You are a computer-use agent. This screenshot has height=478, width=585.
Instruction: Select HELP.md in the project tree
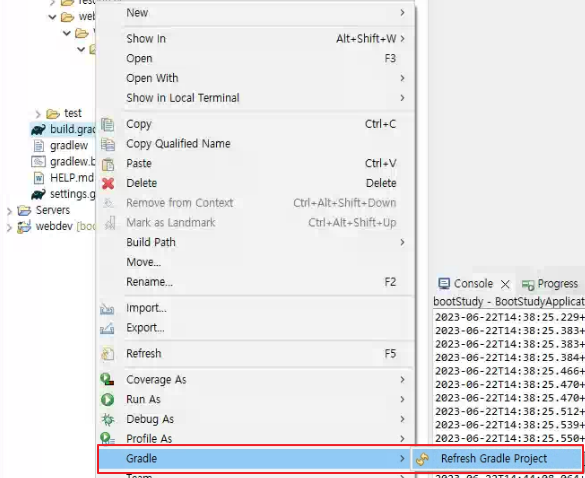click(72, 178)
